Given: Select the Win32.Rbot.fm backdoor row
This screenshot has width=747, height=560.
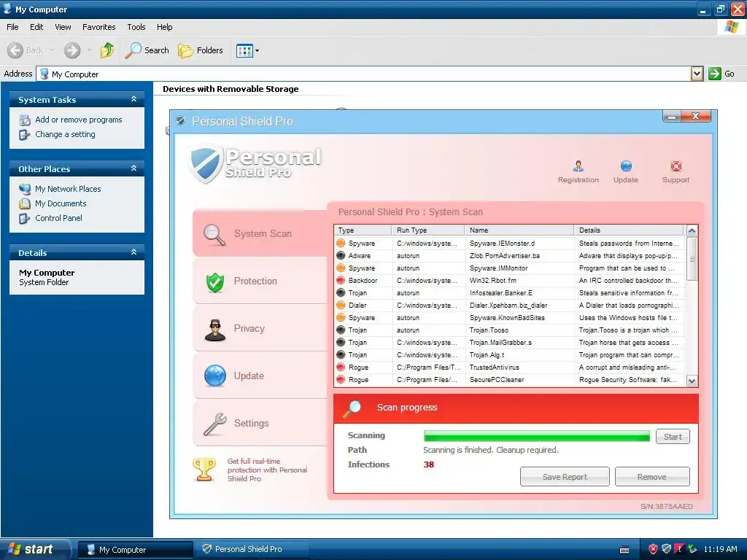Looking at the screenshot, I should [x=510, y=281].
